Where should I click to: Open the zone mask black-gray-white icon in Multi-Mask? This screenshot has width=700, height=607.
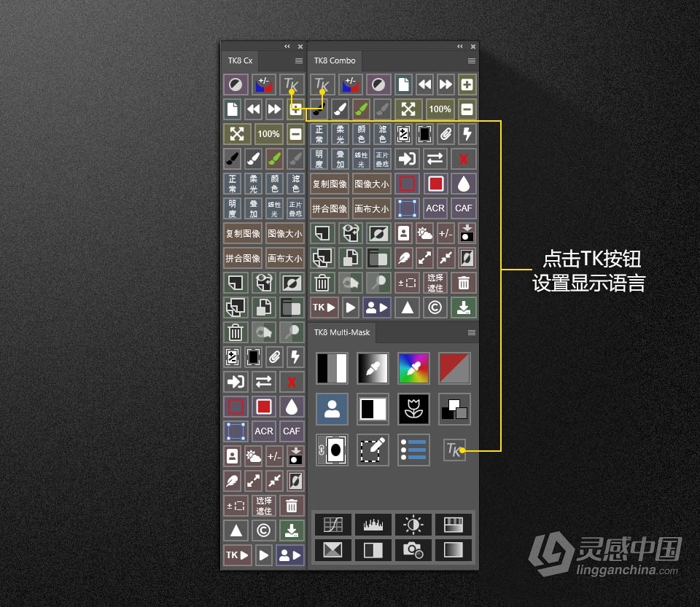coord(332,368)
